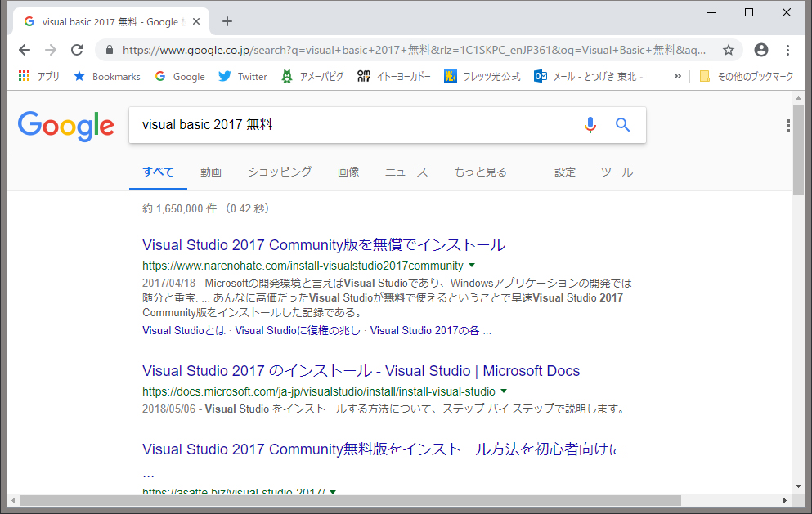Viewport: 812px width, 514px height.
Task: Open the Google bookmark
Action: (180, 77)
